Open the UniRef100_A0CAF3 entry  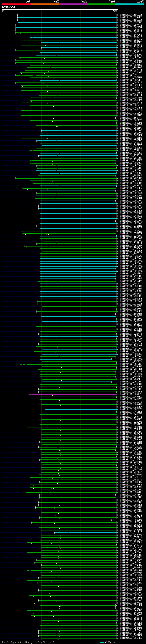pos(131,108)
